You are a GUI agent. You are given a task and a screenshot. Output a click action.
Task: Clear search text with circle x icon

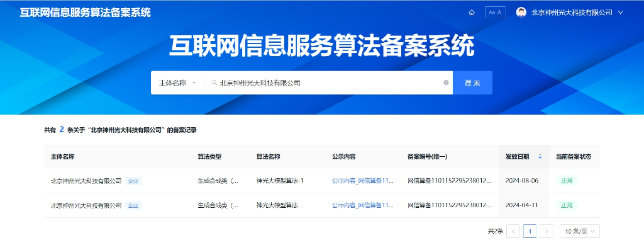tap(446, 83)
